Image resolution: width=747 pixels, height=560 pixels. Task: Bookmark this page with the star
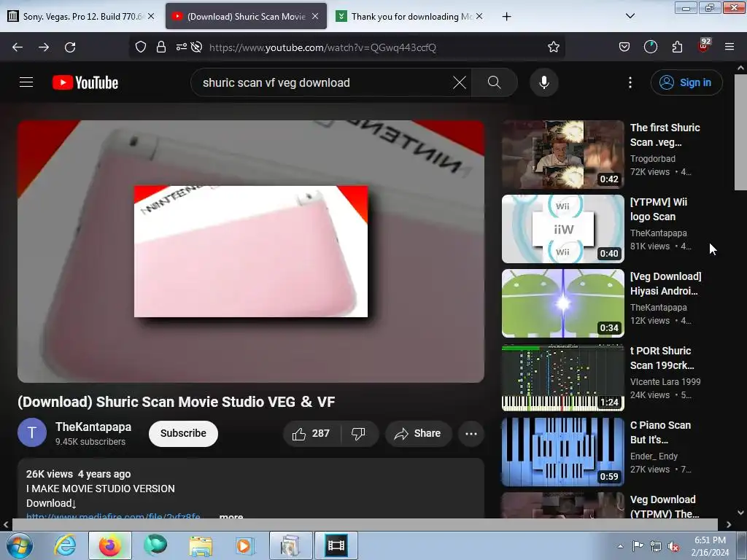pyautogui.click(x=553, y=47)
